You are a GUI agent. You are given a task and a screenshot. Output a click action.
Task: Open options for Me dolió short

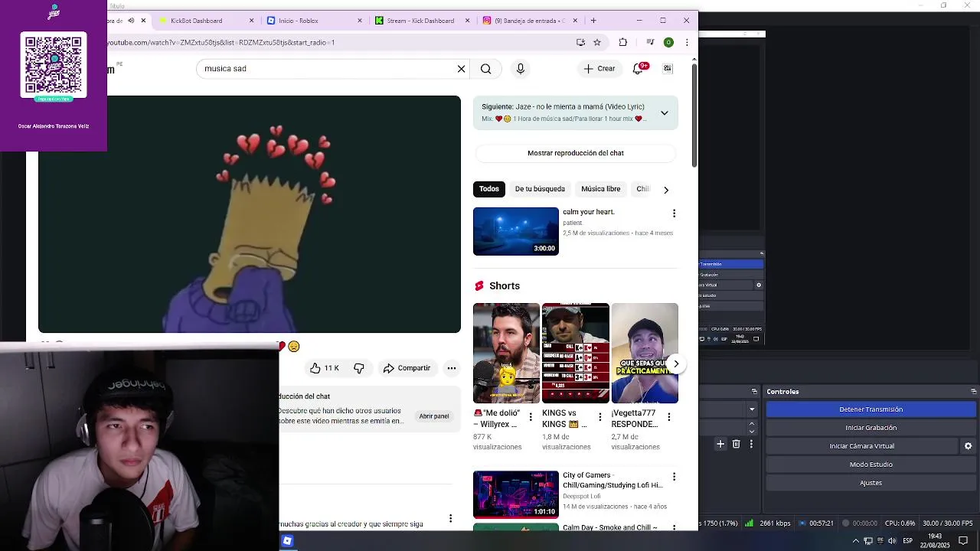coord(531,417)
